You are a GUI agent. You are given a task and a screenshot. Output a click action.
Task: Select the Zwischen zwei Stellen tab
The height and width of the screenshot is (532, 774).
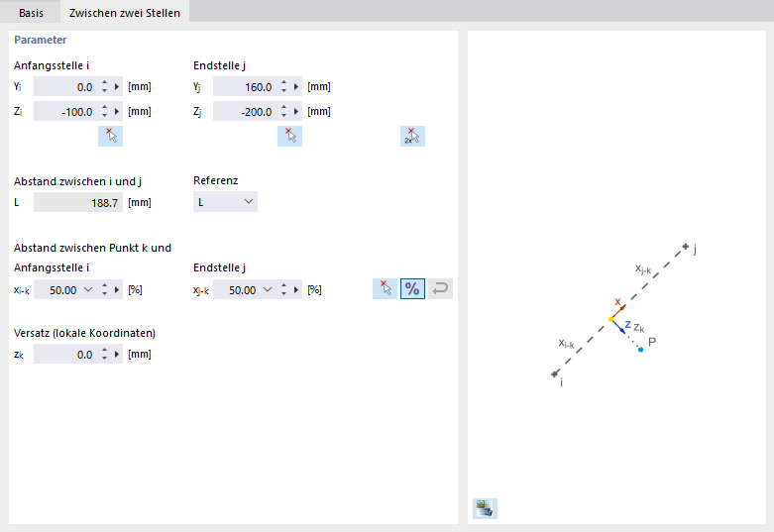[125, 13]
